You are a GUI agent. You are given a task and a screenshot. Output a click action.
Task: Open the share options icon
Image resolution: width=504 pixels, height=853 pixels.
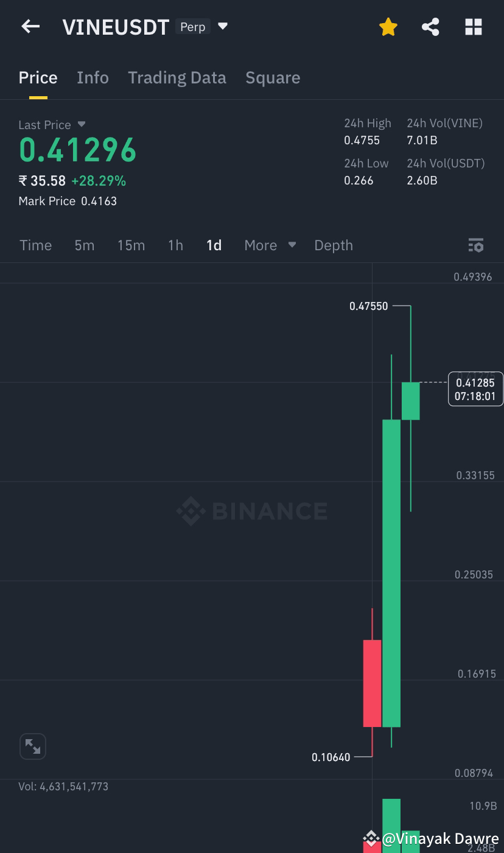[430, 26]
